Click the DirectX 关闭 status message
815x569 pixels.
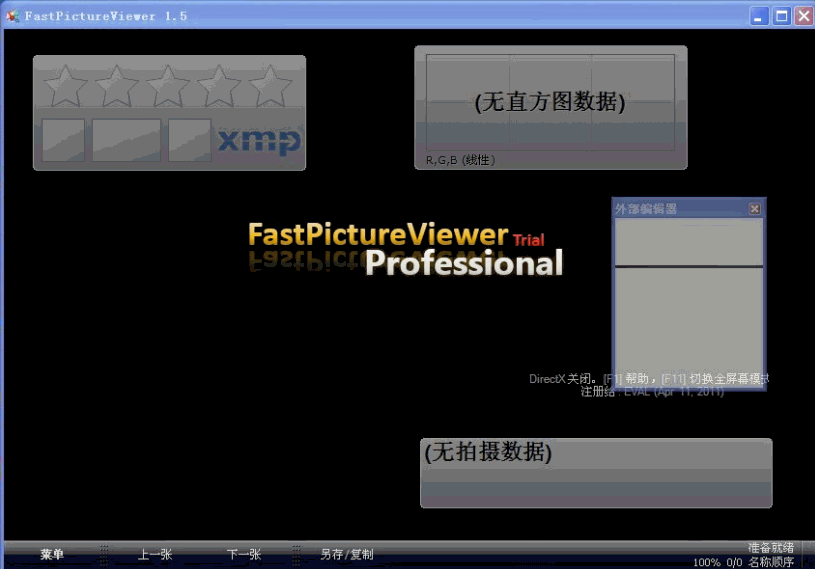click(563, 379)
